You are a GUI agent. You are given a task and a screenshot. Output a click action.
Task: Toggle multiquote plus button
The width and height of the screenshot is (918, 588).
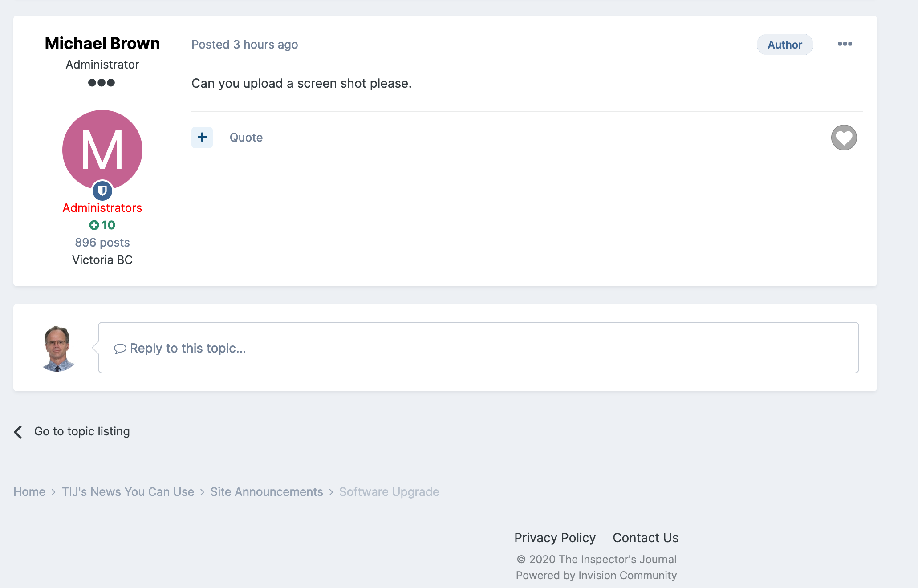202,138
